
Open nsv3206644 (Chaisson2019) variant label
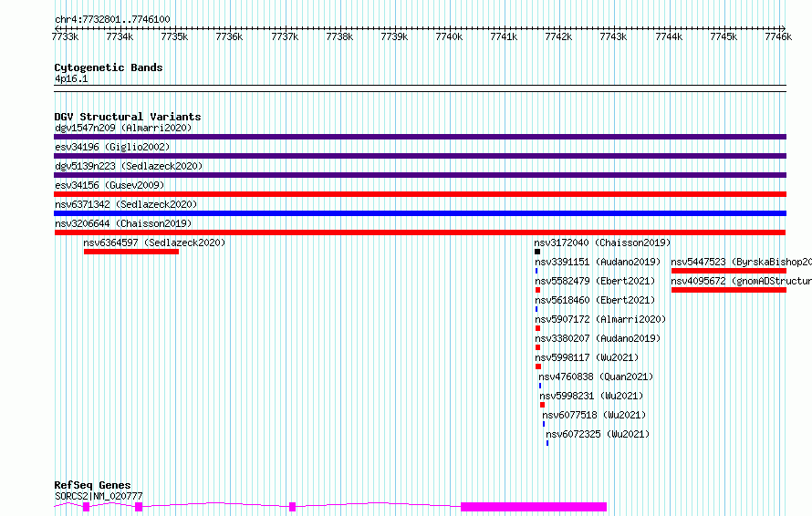tap(123, 223)
